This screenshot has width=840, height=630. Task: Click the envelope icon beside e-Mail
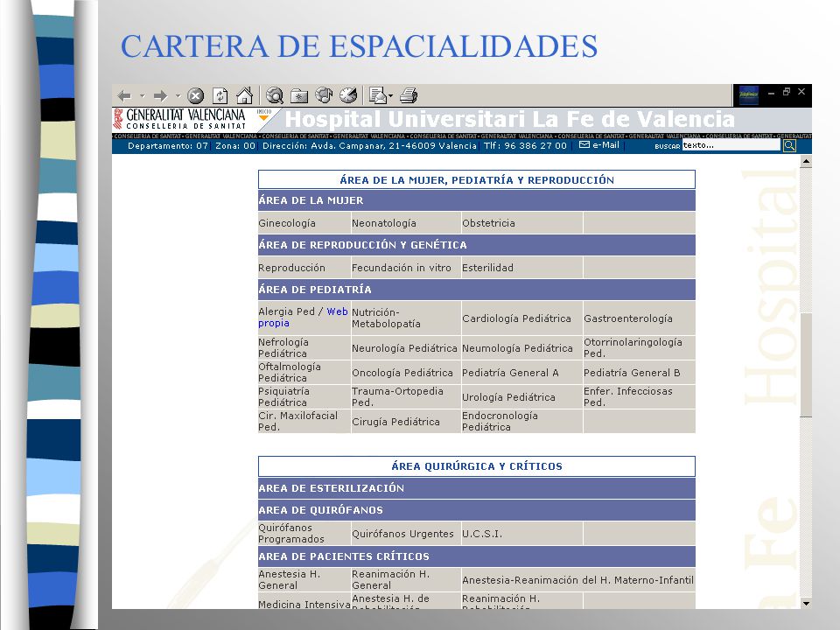[584, 144]
